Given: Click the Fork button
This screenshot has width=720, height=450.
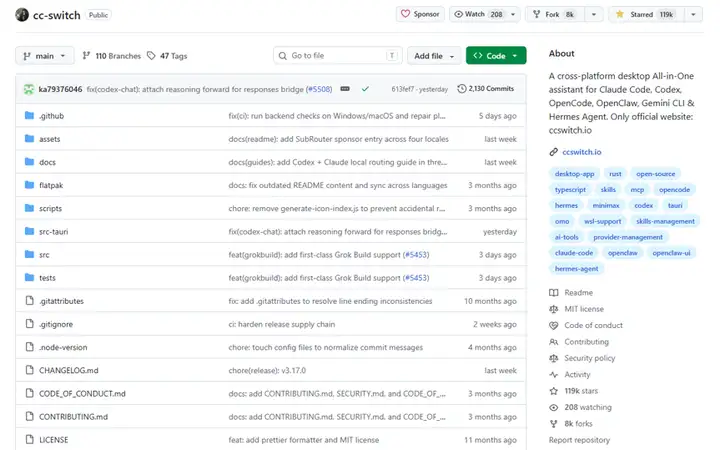Looking at the screenshot, I should tap(554, 14).
